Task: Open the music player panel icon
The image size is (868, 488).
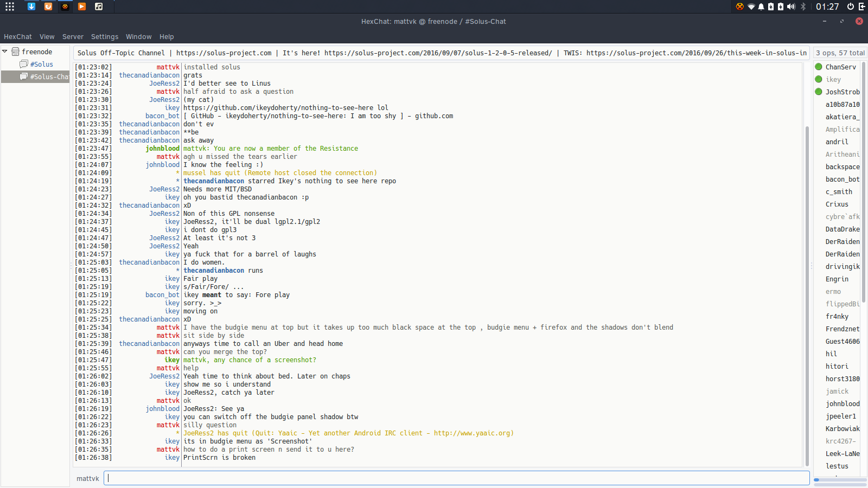Action: 99,7
